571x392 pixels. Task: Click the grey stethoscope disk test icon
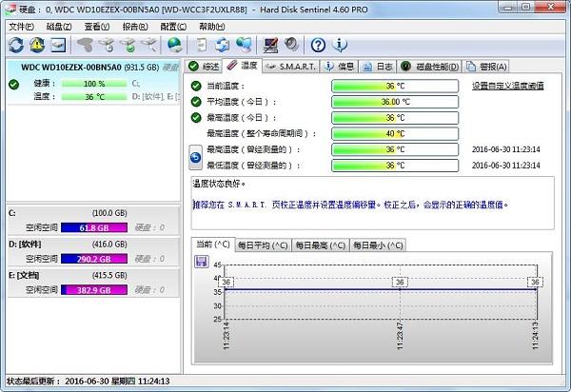click(85, 45)
